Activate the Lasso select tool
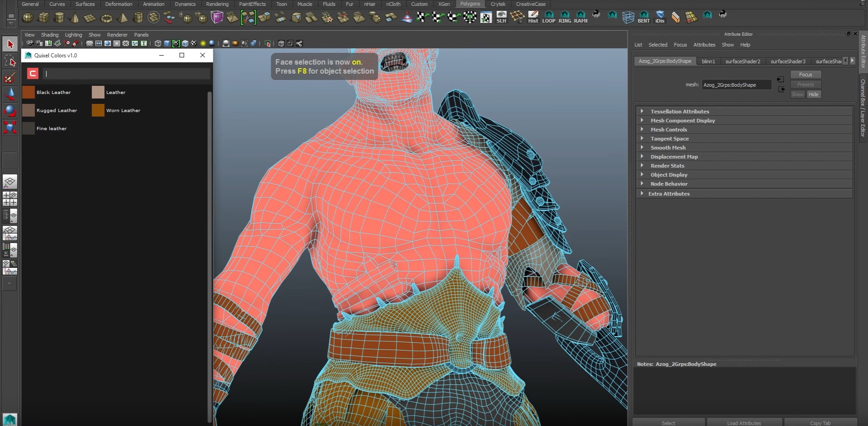This screenshot has width=868, height=426. 10,61
